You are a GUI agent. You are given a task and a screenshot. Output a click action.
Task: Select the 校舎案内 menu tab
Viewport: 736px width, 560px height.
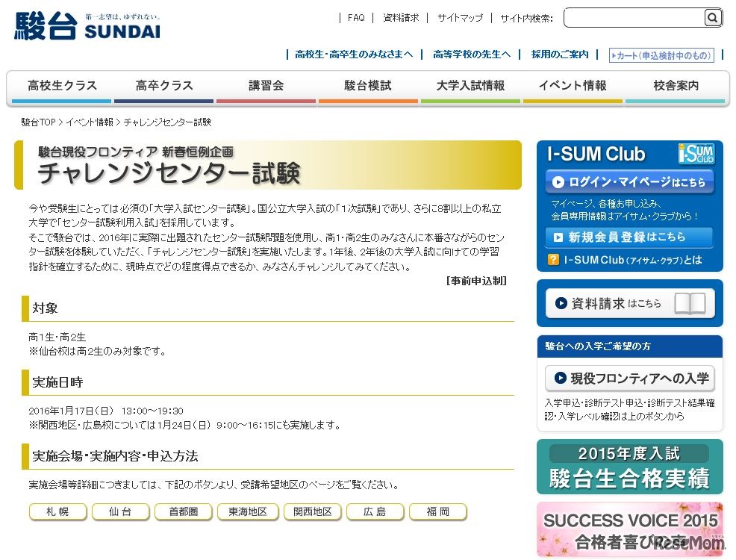[x=676, y=87]
